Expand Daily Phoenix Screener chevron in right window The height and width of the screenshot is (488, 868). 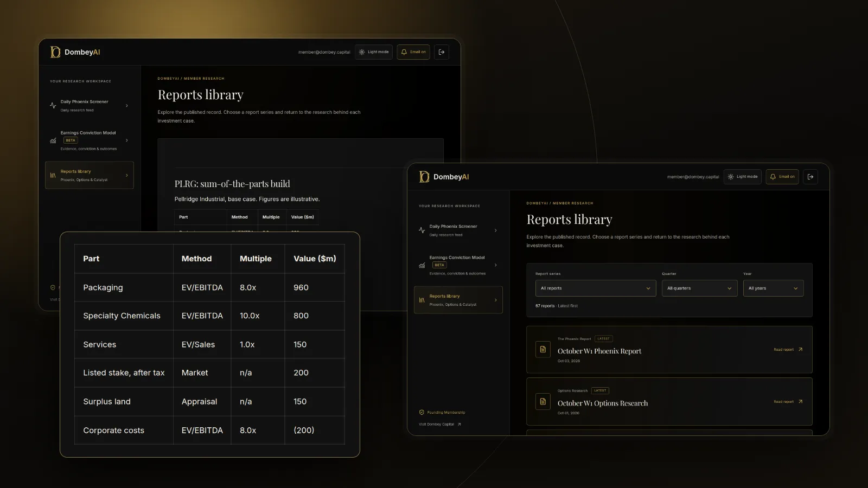pyautogui.click(x=496, y=230)
